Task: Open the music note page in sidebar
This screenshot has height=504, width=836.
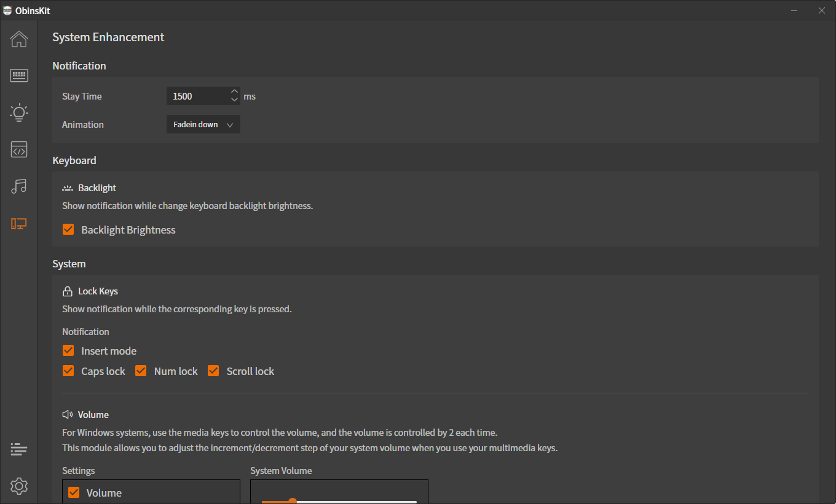Action: pyautogui.click(x=19, y=186)
